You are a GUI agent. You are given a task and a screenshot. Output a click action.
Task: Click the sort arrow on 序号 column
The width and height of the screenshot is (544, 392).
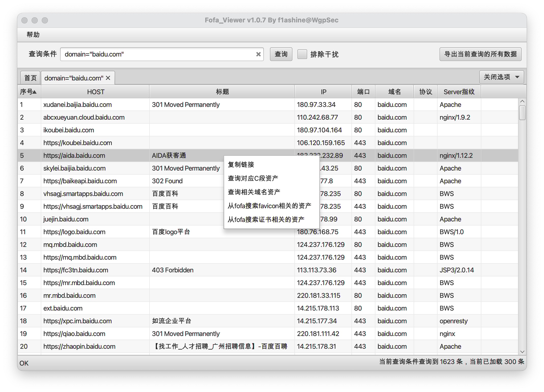pyautogui.click(x=35, y=92)
